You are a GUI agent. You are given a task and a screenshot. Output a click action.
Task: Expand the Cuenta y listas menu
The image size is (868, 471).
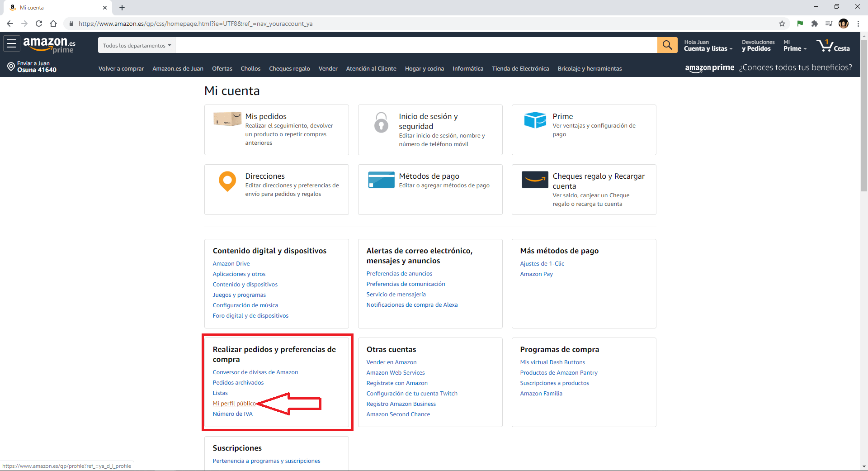tap(708, 45)
